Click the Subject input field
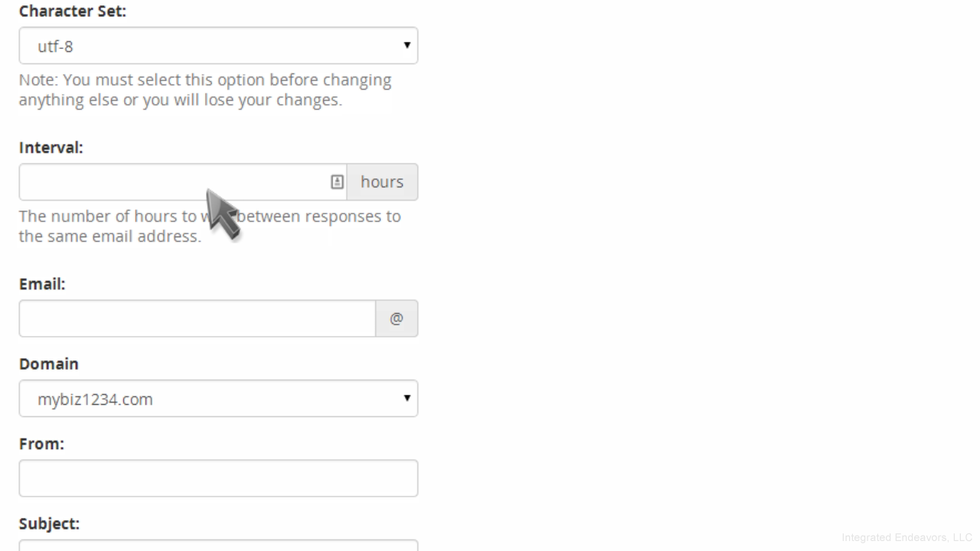The height and width of the screenshot is (551, 980). click(x=218, y=546)
